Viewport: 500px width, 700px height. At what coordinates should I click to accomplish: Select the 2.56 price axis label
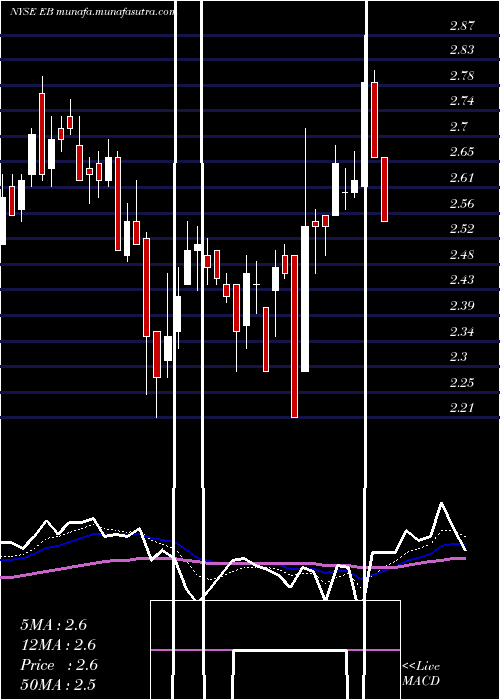[x=462, y=204]
